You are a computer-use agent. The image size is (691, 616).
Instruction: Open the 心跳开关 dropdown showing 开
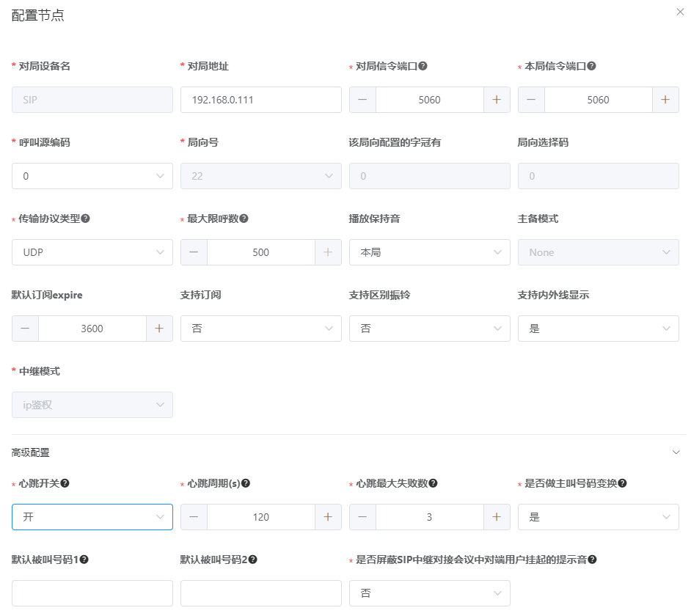coord(92,517)
